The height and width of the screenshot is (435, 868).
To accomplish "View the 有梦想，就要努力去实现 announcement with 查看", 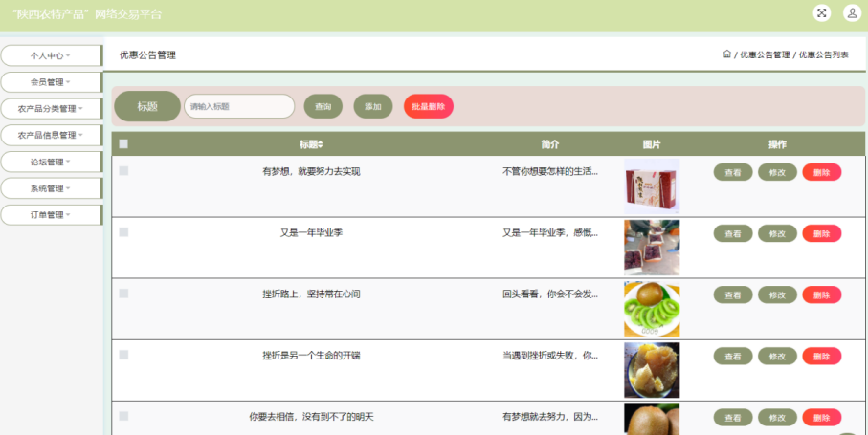I will 733,172.
